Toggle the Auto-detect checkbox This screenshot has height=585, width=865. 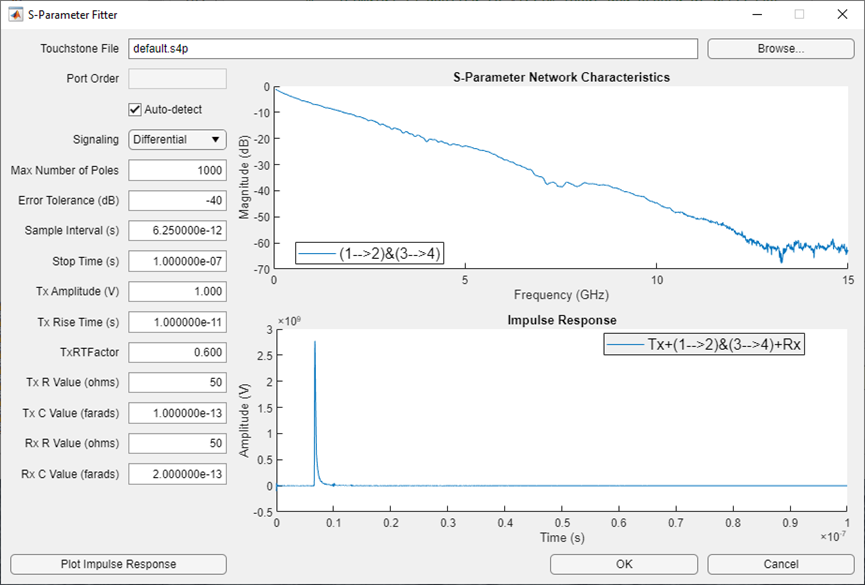[135, 109]
